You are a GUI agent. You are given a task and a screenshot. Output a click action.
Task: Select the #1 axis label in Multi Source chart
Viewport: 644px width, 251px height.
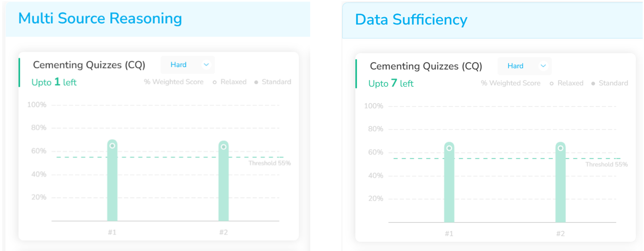(x=112, y=233)
